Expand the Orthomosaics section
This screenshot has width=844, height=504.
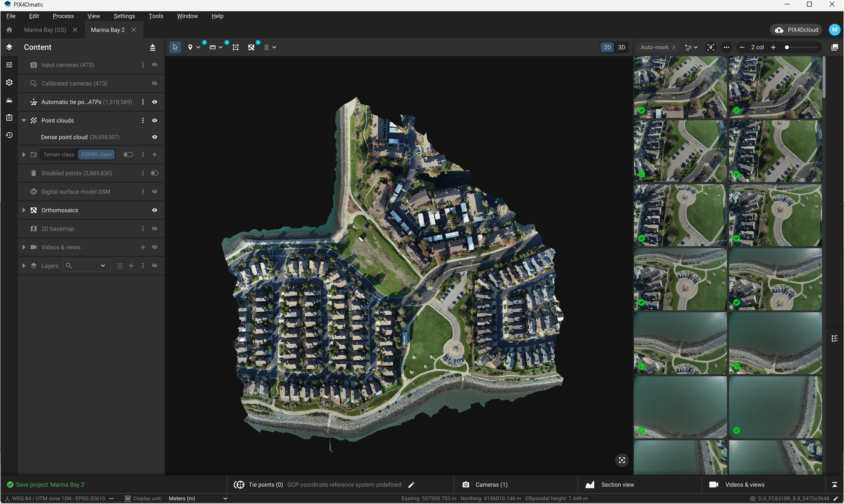pyautogui.click(x=24, y=210)
